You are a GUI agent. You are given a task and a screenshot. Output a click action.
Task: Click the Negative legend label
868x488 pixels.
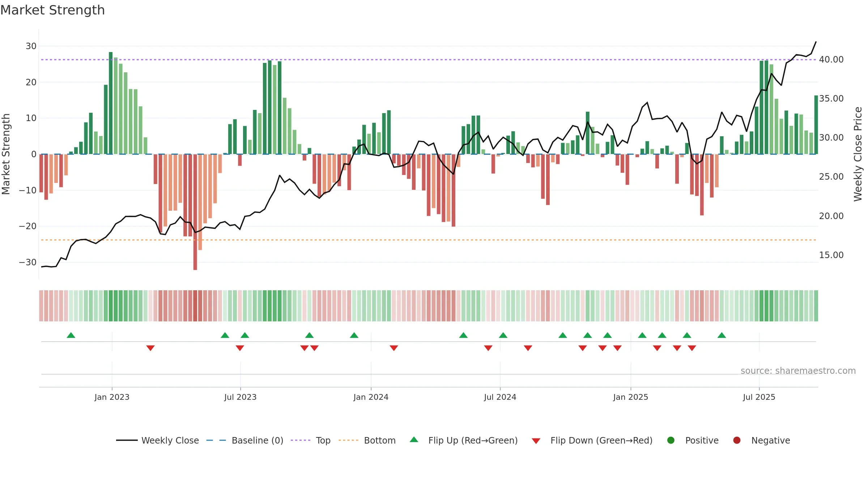tap(771, 440)
